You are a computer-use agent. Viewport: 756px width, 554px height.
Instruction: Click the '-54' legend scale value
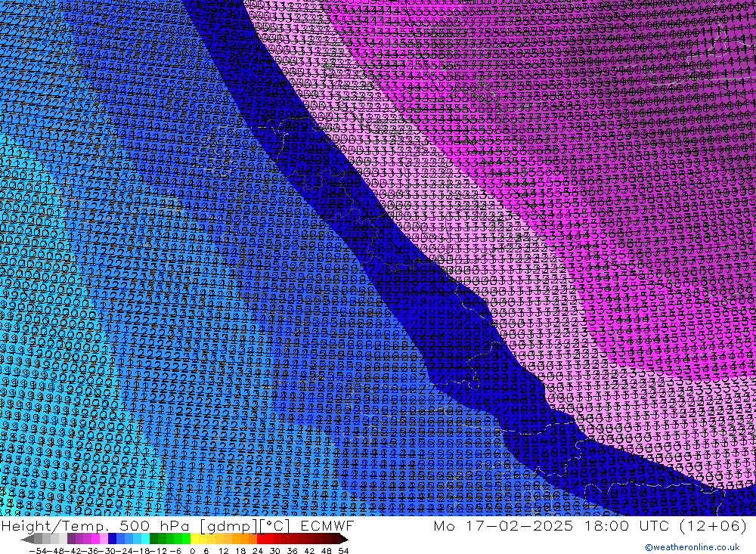38,551
